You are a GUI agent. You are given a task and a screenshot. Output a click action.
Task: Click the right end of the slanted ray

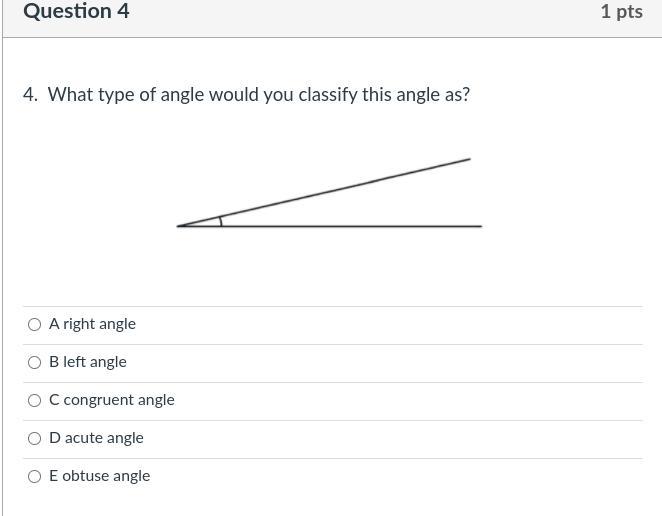pyautogui.click(x=468, y=159)
